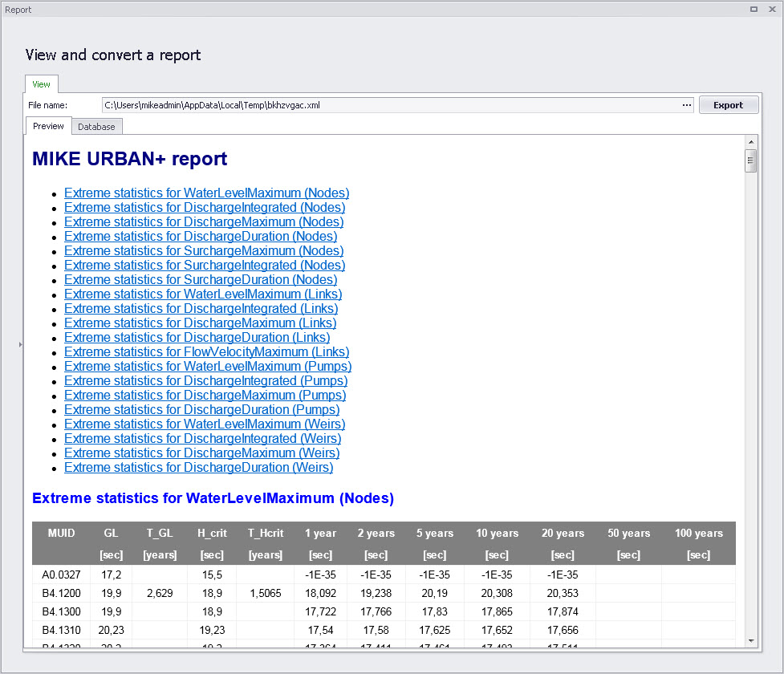Click the MIKE URBAN+ report heading
Image resolution: width=784 pixels, height=674 pixels.
pos(129,159)
